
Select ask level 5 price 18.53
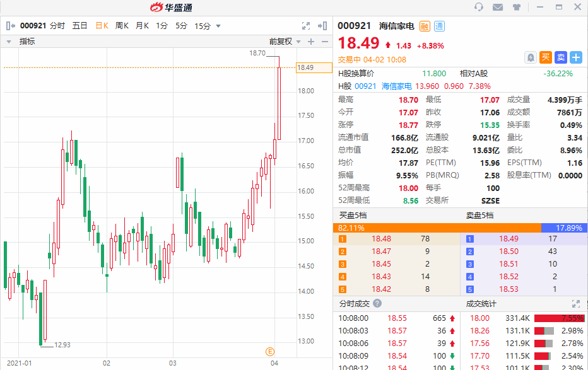(509, 289)
